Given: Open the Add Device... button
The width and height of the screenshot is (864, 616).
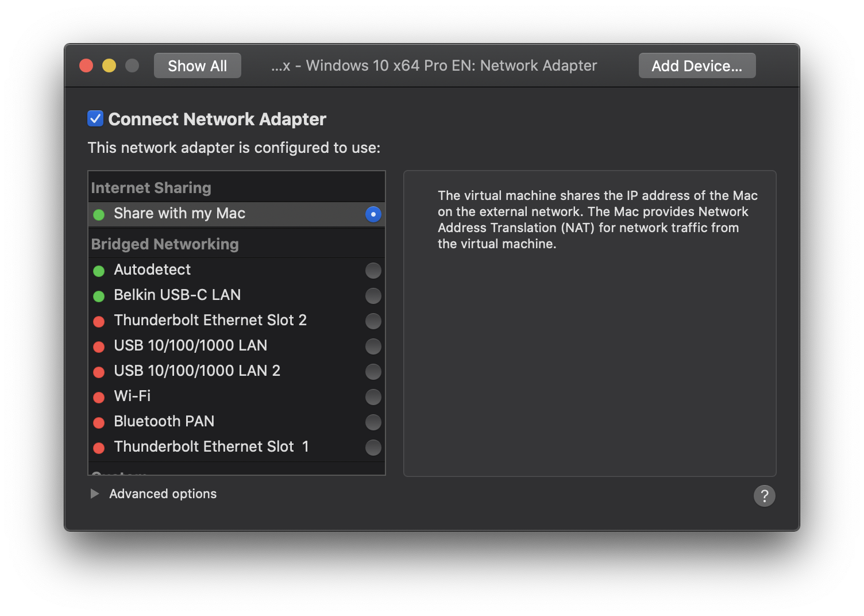Looking at the screenshot, I should point(697,66).
